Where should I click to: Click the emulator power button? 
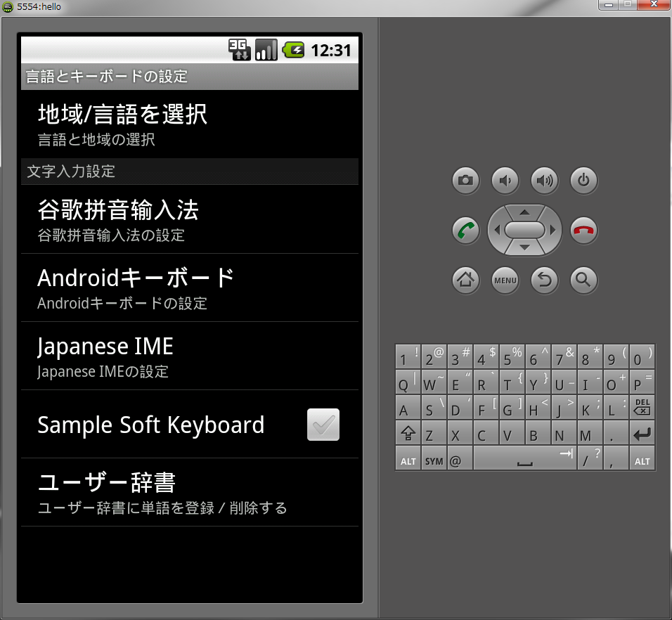[583, 181]
